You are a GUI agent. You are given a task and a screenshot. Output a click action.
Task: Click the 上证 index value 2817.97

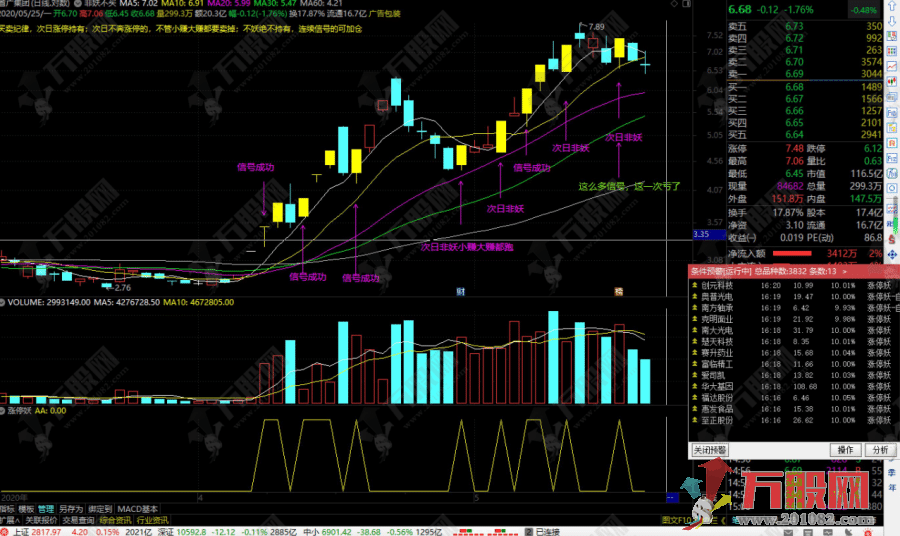[x=46, y=532]
